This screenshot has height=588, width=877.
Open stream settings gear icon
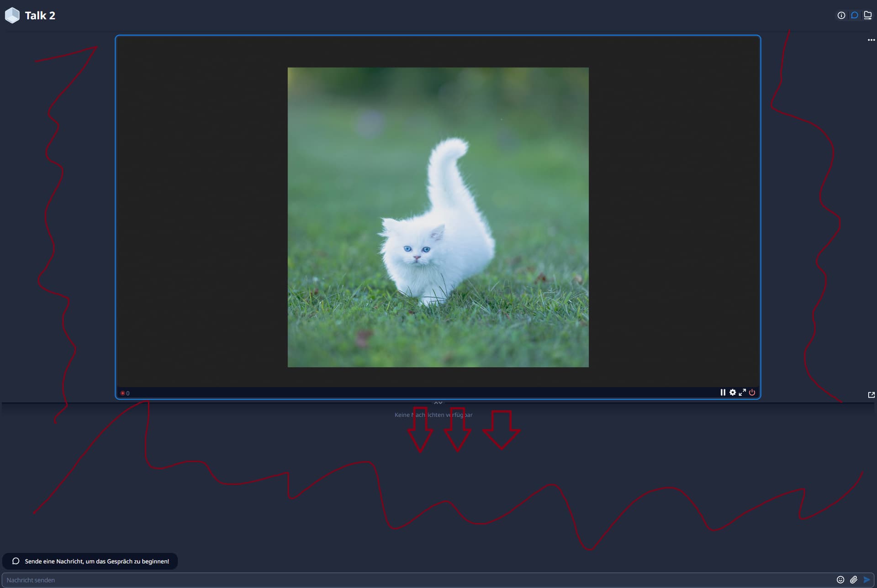click(733, 393)
